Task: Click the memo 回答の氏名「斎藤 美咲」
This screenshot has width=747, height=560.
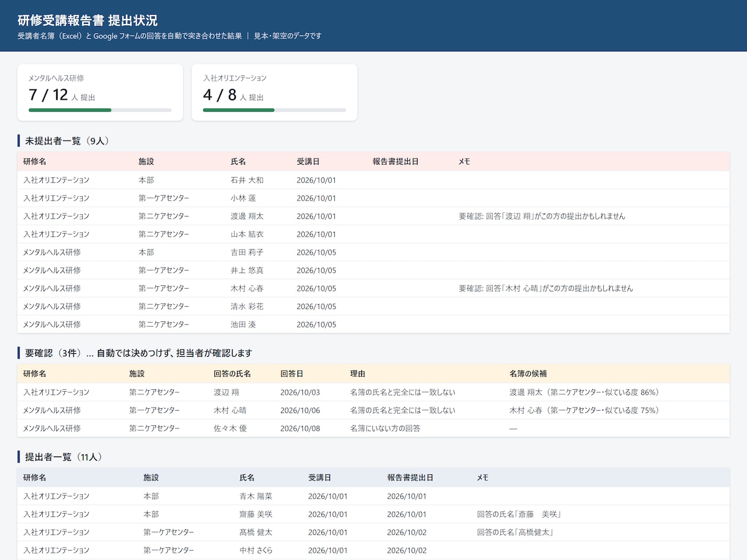Action: 519,514
